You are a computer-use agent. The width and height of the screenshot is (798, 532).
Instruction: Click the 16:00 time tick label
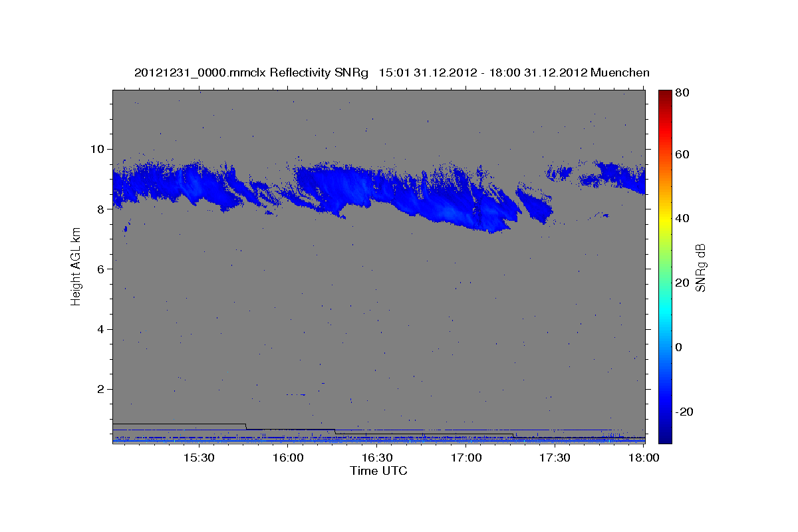pos(287,458)
